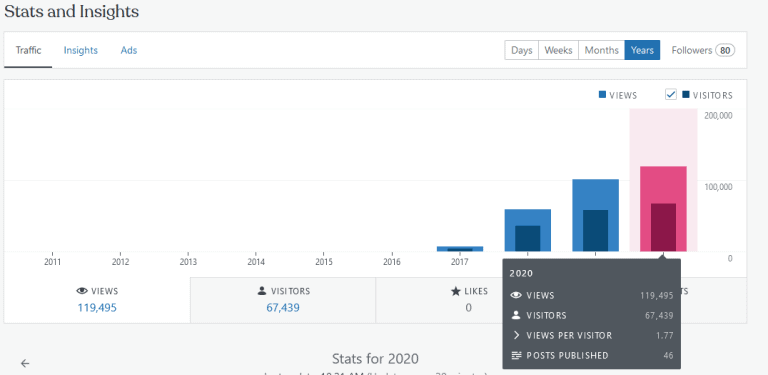Viewport: 768px width, 375px height.
Task: Click the star icon next to Likes
Action: [x=455, y=291]
